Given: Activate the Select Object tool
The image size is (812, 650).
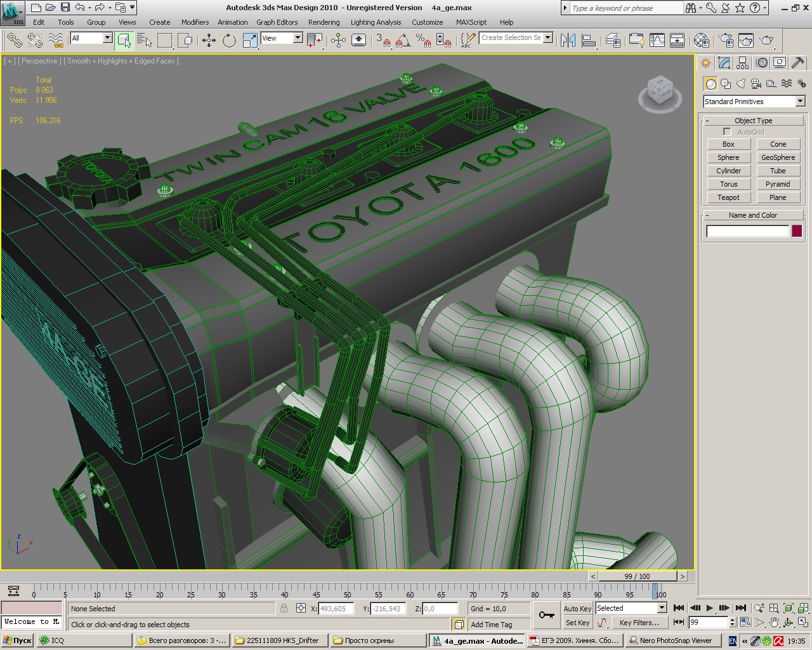Looking at the screenshot, I should 124,40.
